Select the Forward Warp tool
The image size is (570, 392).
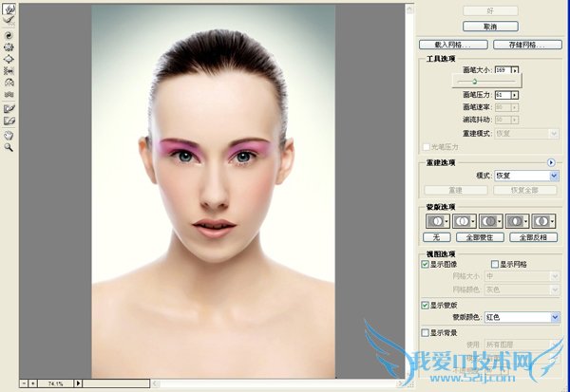coord(9,9)
